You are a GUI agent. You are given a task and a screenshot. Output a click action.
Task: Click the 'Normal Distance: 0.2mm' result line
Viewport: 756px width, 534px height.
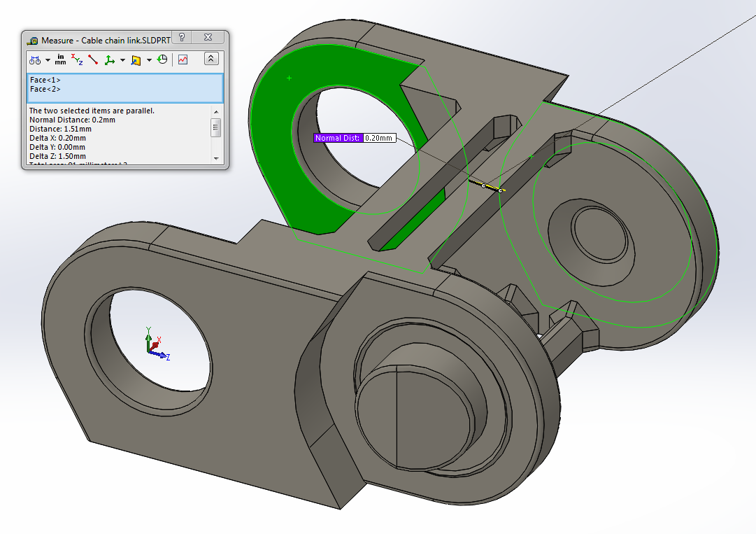pyautogui.click(x=72, y=120)
